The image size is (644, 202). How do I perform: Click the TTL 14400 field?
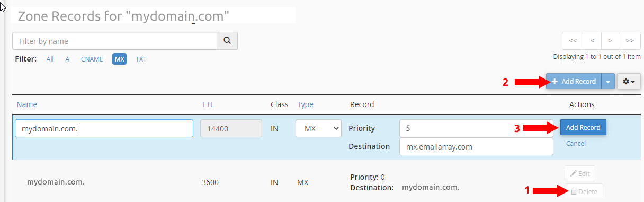coord(231,128)
